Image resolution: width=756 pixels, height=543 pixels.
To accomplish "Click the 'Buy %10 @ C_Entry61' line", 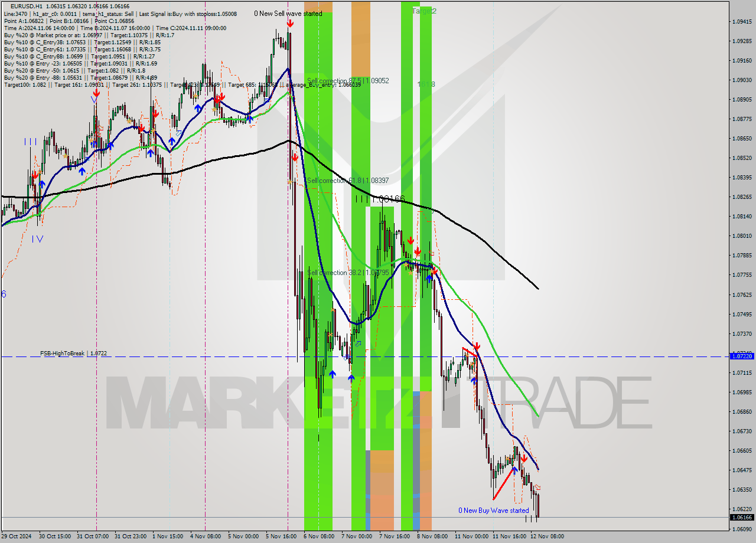I will point(82,49).
